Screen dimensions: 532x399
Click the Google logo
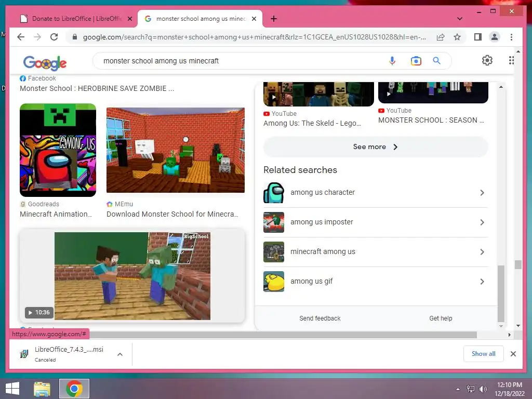(45, 62)
